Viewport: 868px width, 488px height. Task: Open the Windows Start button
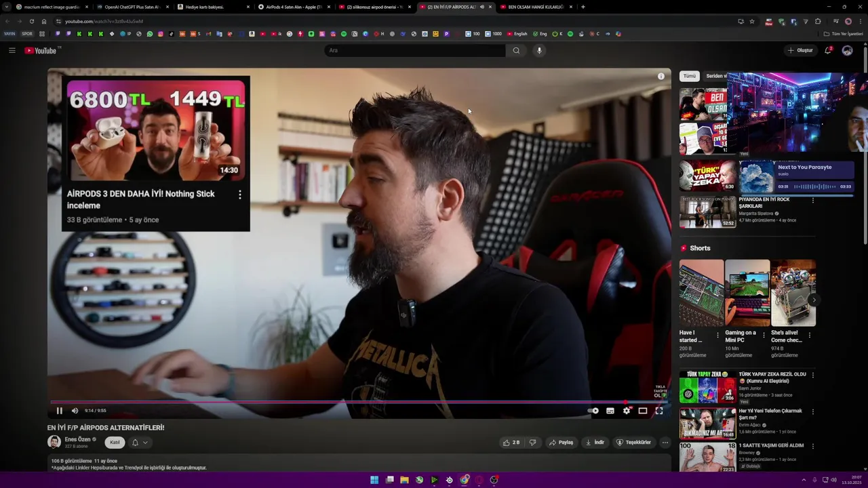pos(374,480)
